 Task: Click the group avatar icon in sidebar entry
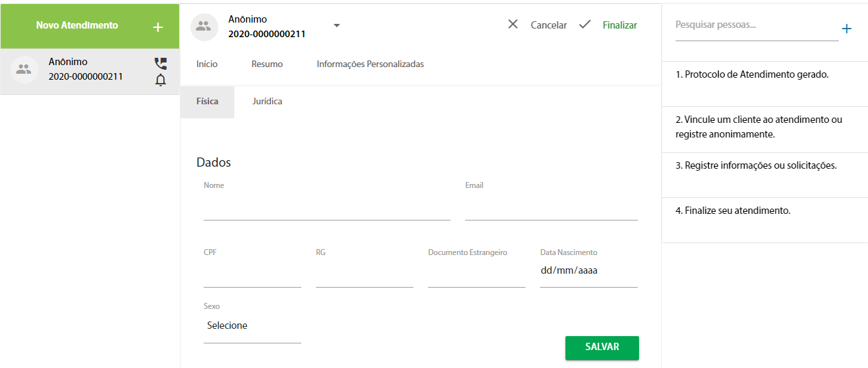tap(25, 69)
